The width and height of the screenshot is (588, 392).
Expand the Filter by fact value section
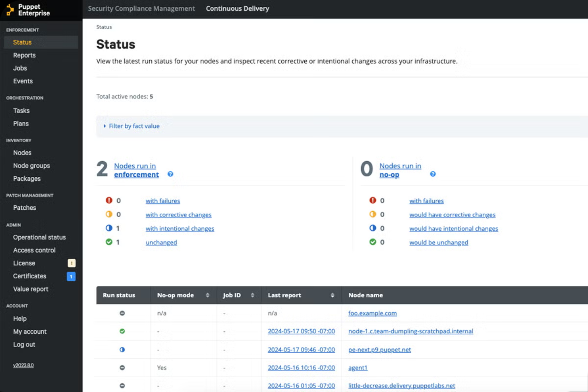pyautogui.click(x=133, y=126)
